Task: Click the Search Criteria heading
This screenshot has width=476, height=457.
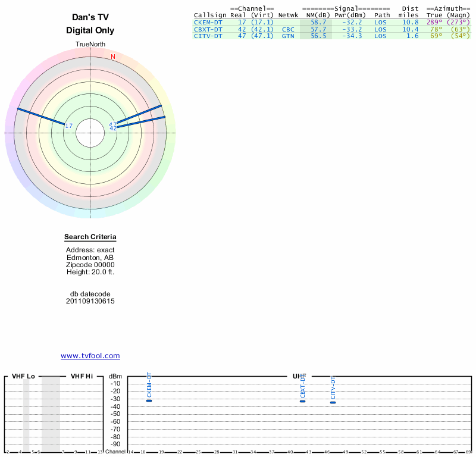Action: [90, 237]
